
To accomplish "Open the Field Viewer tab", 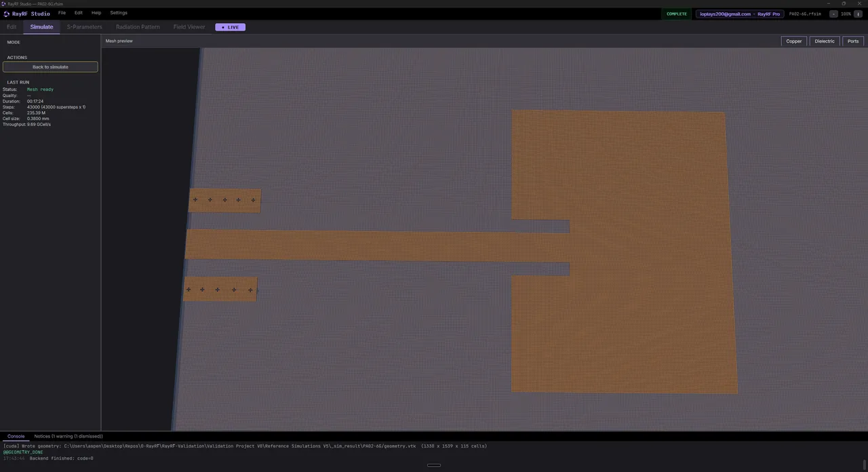I will (189, 27).
